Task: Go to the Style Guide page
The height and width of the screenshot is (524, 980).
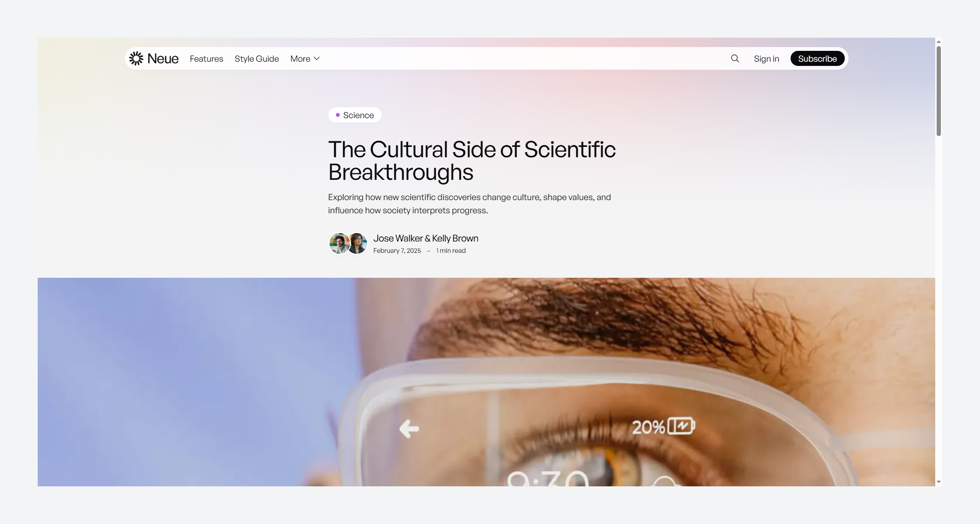Action: (257, 58)
